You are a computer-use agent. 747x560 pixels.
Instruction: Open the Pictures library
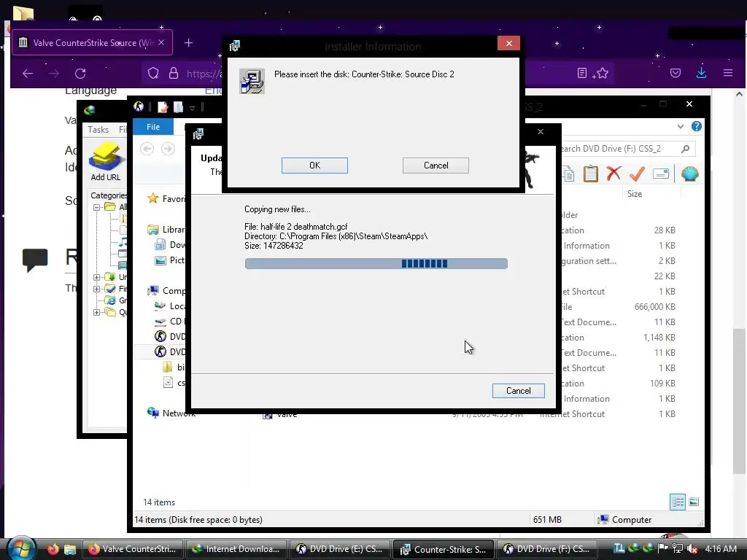pos(169,260)
